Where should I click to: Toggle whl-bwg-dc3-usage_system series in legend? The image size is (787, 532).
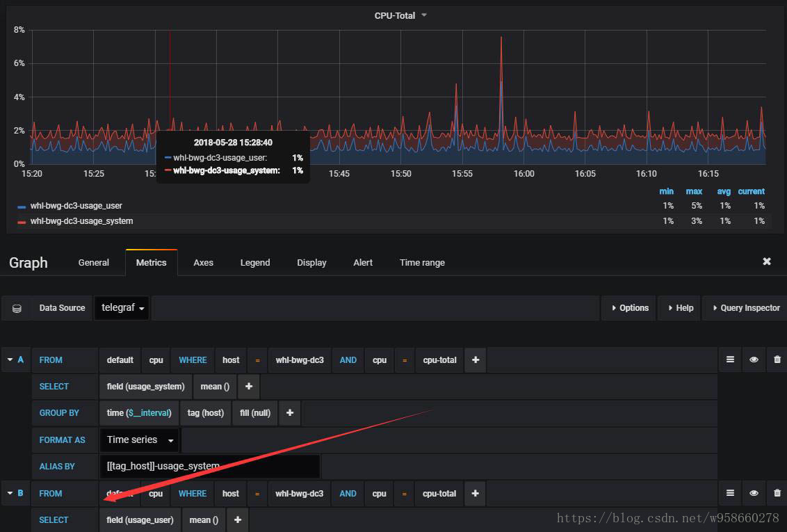tap(82, 221)
